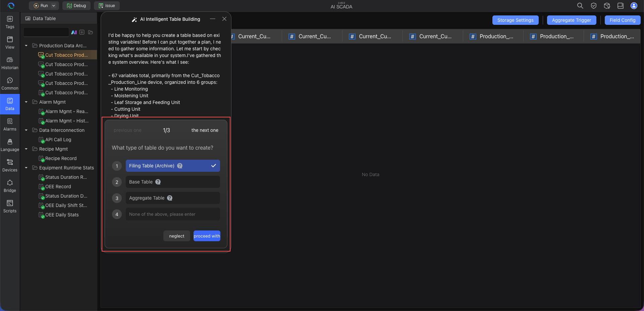
Task: Select the Aggregate Table option
Action: click(x=173, y=198)
